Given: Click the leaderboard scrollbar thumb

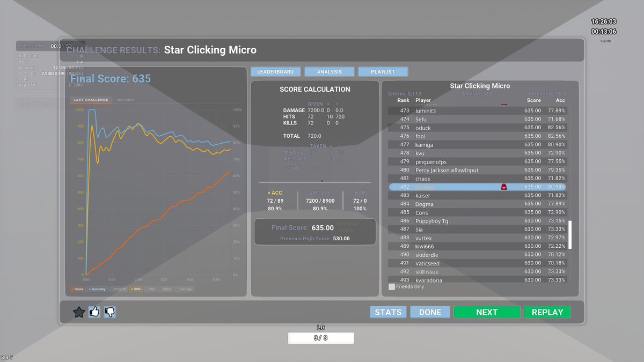Looking at the screenshot, I should (571, 234).
